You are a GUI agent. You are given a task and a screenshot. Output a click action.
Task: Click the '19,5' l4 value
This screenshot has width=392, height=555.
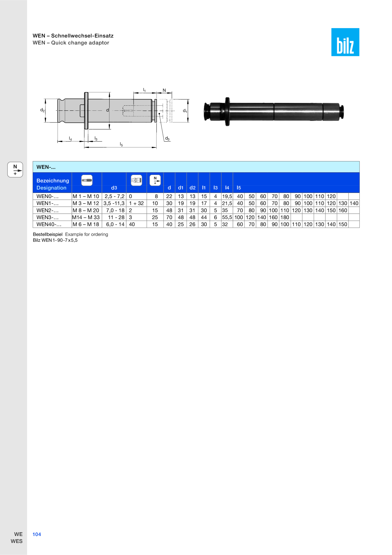tap(227, 196)
